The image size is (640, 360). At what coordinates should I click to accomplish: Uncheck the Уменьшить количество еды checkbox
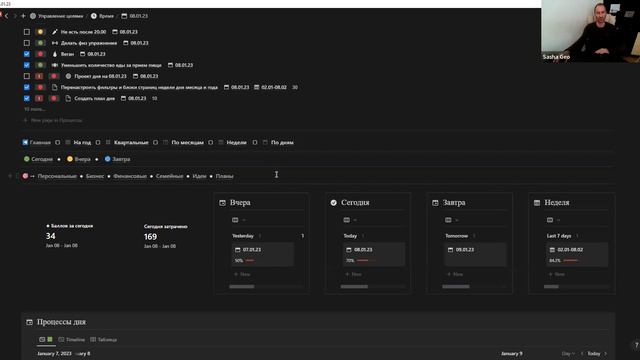click(27, 65)
